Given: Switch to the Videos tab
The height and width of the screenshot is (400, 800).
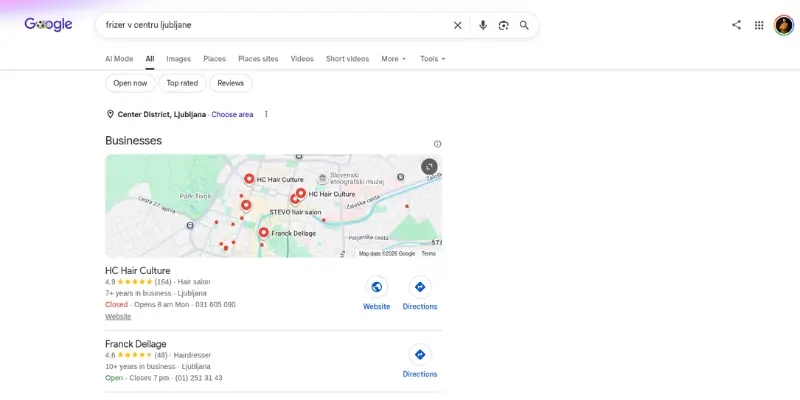Looking at the screenshot, I should point(302,59).
